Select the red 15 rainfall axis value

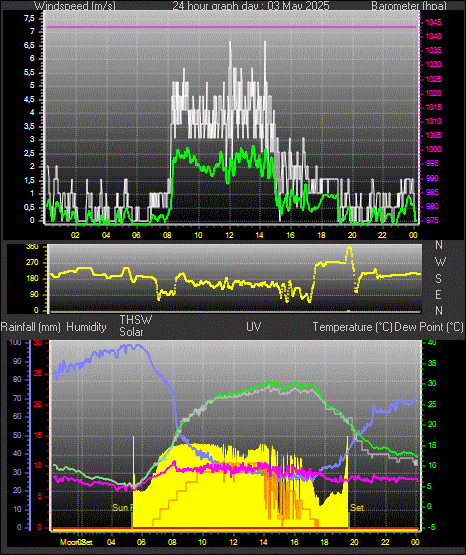[x=38, y=435]
